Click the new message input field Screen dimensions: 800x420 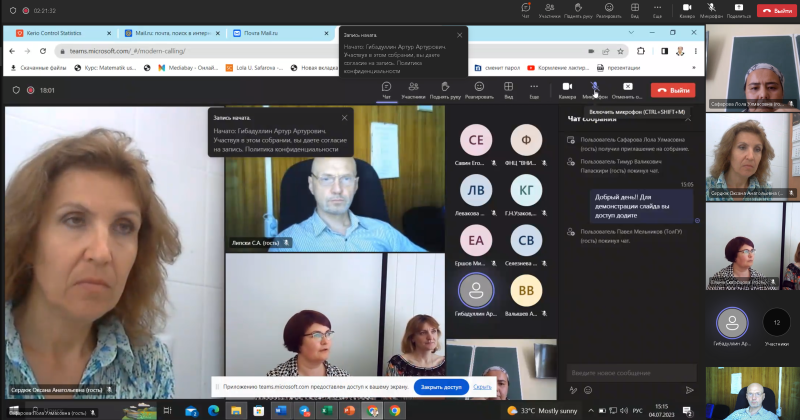[x=631, y=373]
